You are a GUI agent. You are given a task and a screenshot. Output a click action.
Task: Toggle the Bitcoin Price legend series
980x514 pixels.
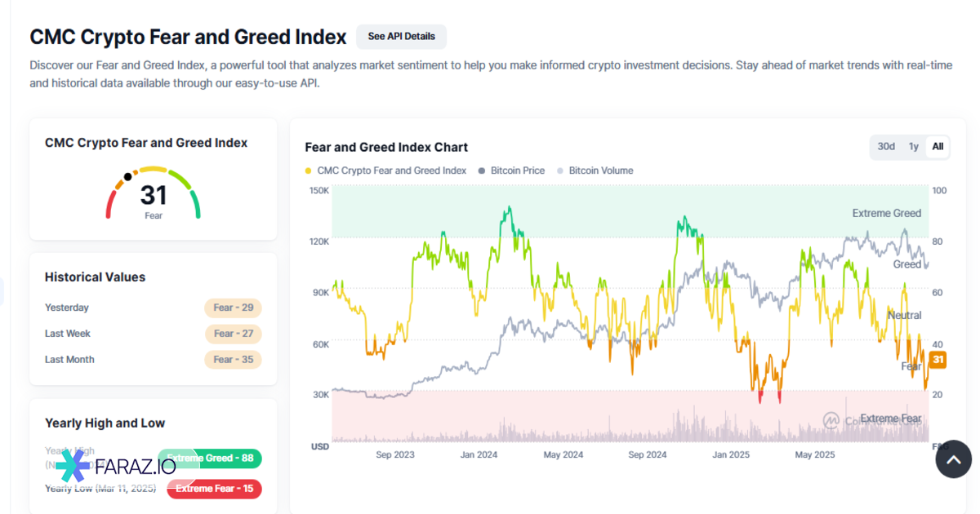[x=511, y=171]
